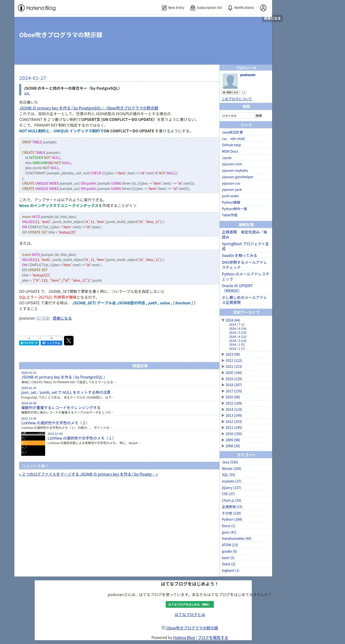The height and width of the screenshot is (644, 345).
Task: Open the 2024 / 1 (7) archive month
Action: coord(237,348)
